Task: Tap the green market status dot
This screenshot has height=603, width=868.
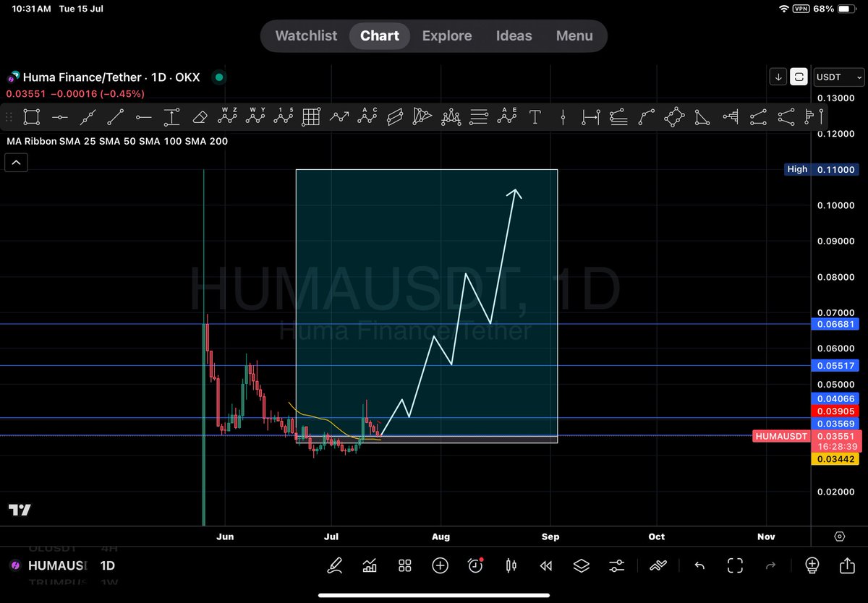Action: [x=219, y=77]
